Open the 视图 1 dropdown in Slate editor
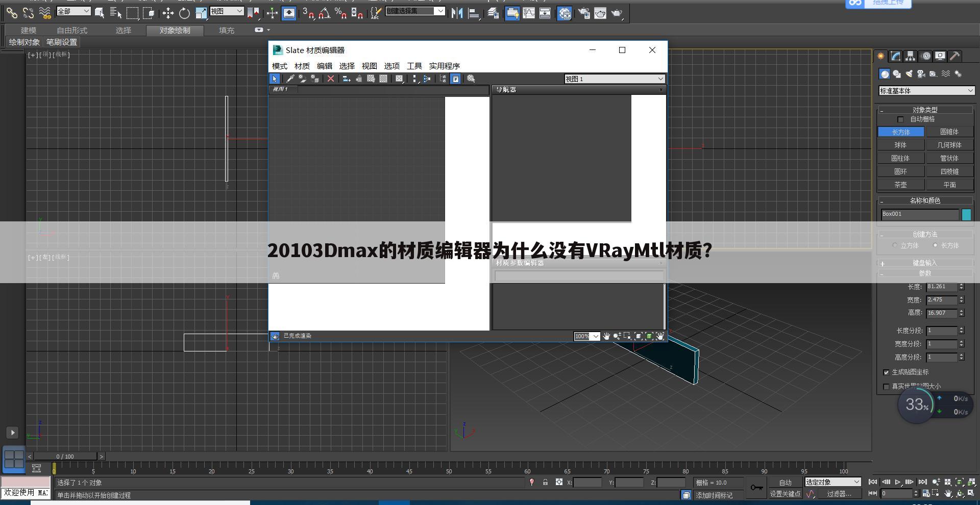This screenshot has width=980, height=505. pos(615,79)
